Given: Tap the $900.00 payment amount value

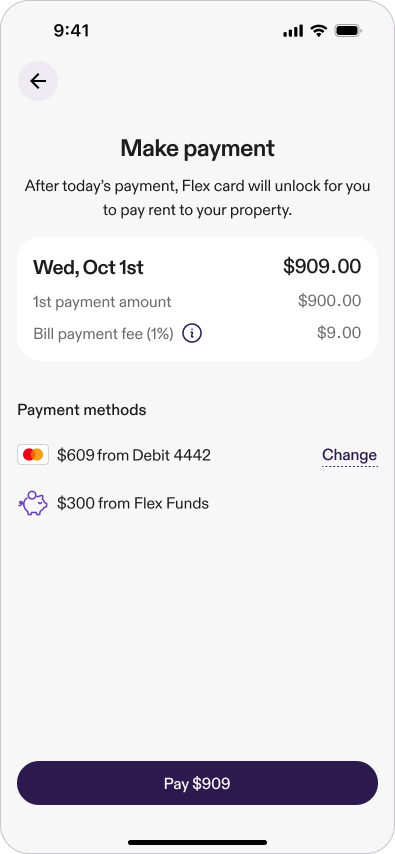Looking at the screenshot, I should 330,301.
